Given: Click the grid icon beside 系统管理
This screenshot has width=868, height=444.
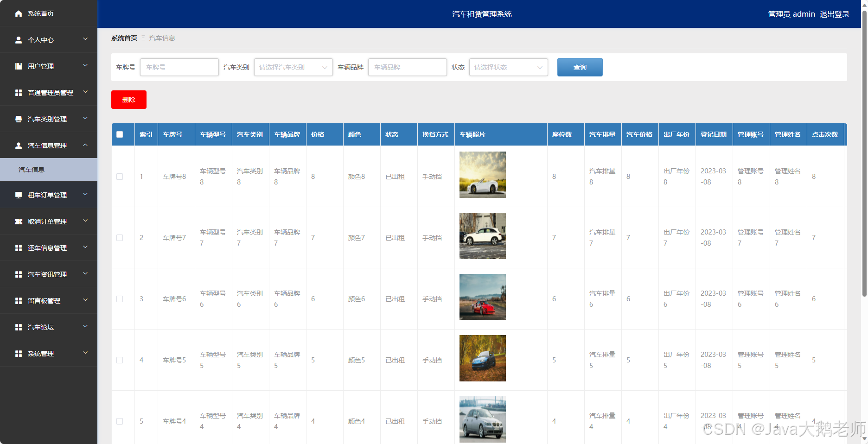Looking at the screenshot, I should click(x=19, y=354).
